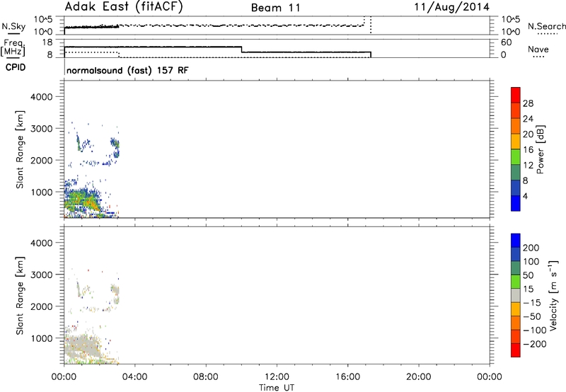
Task: Click the frequency step-down in the Freq panel
Action: coord(241,50)
